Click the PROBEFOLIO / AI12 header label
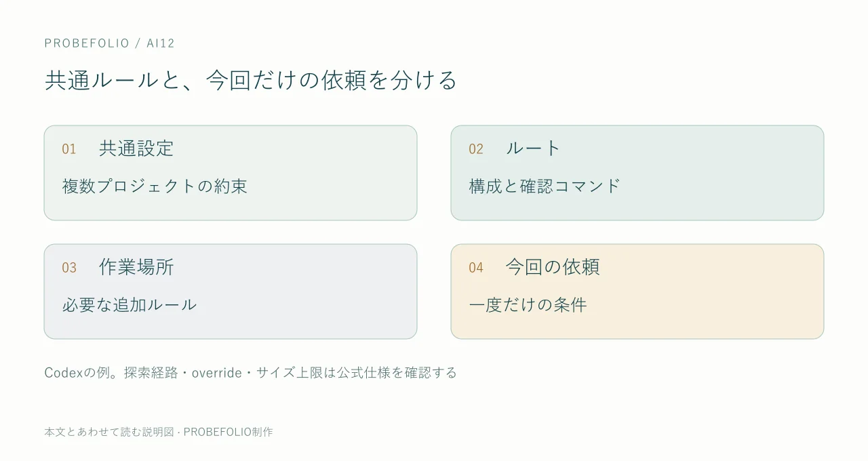 110,43
